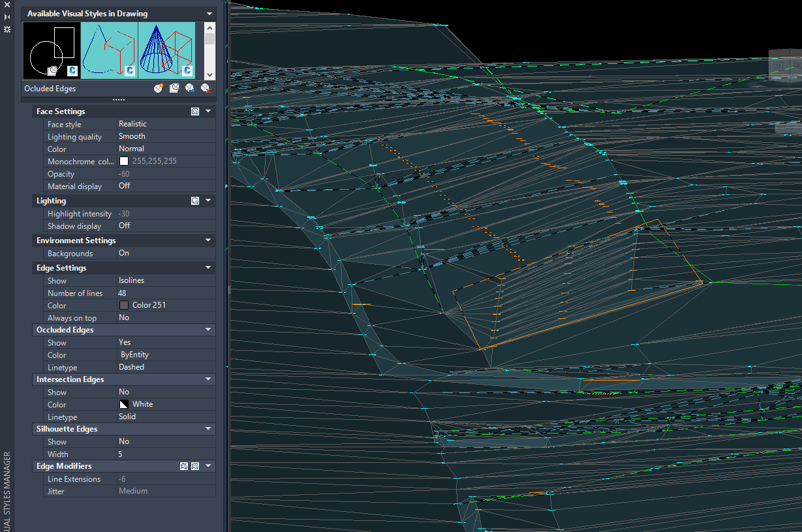Apply selected visual style to current viewport
This screenshot has width=802, height=532.
point(174,87)
